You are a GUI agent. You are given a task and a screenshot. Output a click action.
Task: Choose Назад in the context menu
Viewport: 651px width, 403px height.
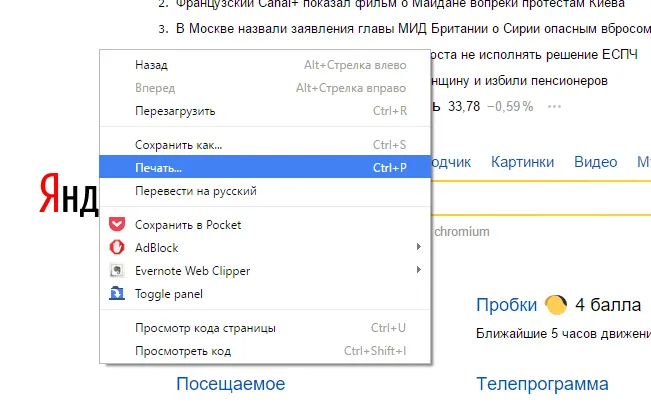pos(265,65)
